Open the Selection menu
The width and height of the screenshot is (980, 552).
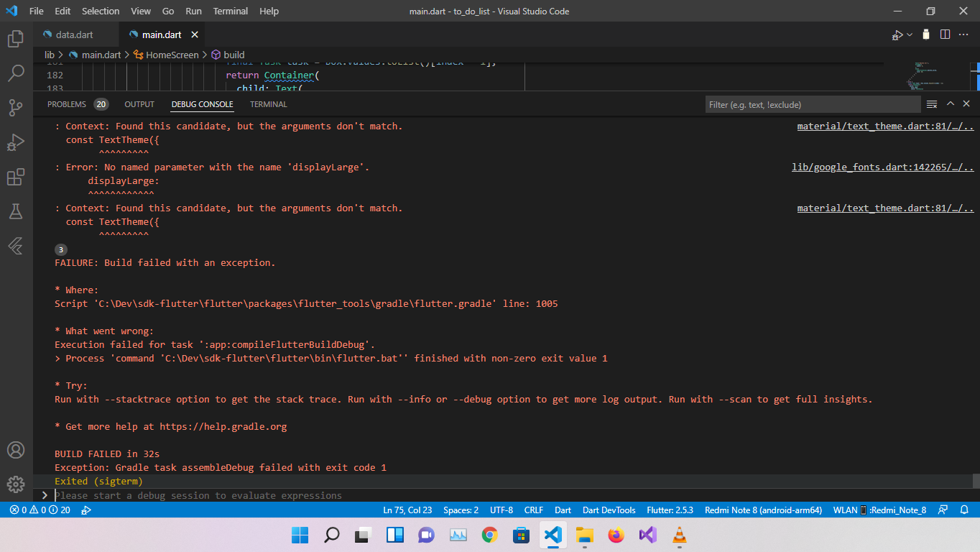(101, 11)
